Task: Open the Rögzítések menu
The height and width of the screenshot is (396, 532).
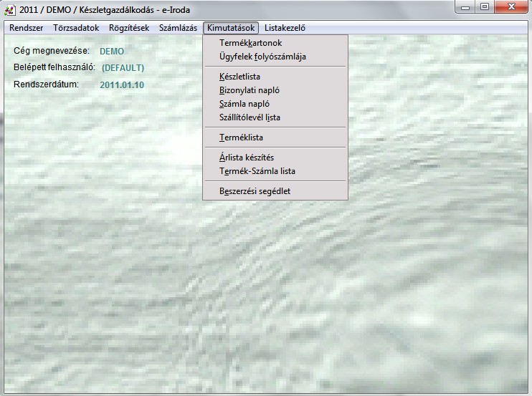Action: pos(129,28)
